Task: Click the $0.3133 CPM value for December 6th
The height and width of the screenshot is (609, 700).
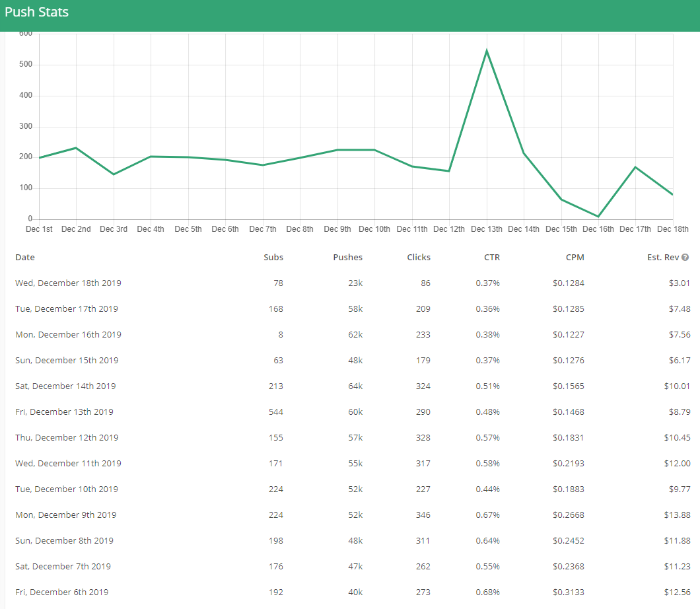Action: point(568,592)
